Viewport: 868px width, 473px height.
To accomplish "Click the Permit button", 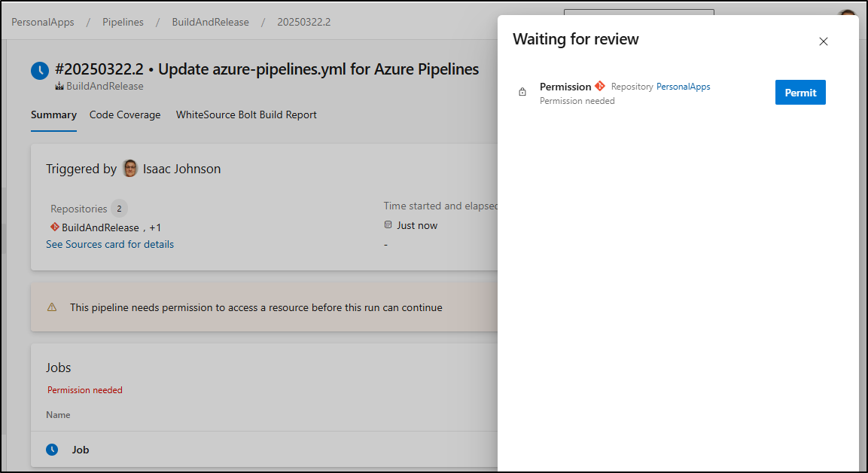I will click(800, 93).
